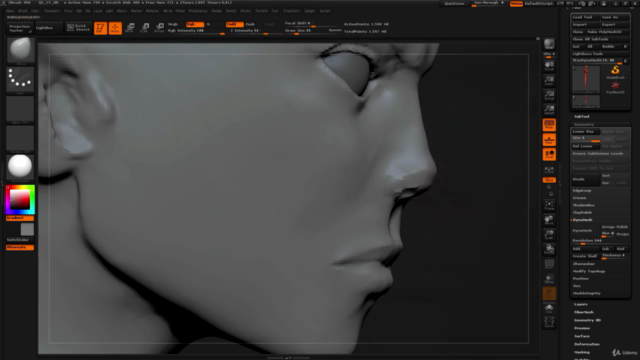Toggle the Mrgb button

coord(173,24)
